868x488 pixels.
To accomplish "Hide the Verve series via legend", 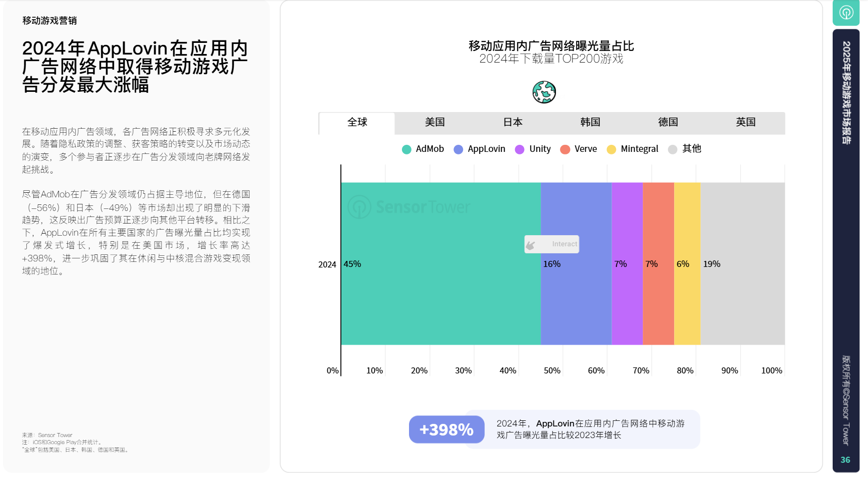I will click(565, 149).
